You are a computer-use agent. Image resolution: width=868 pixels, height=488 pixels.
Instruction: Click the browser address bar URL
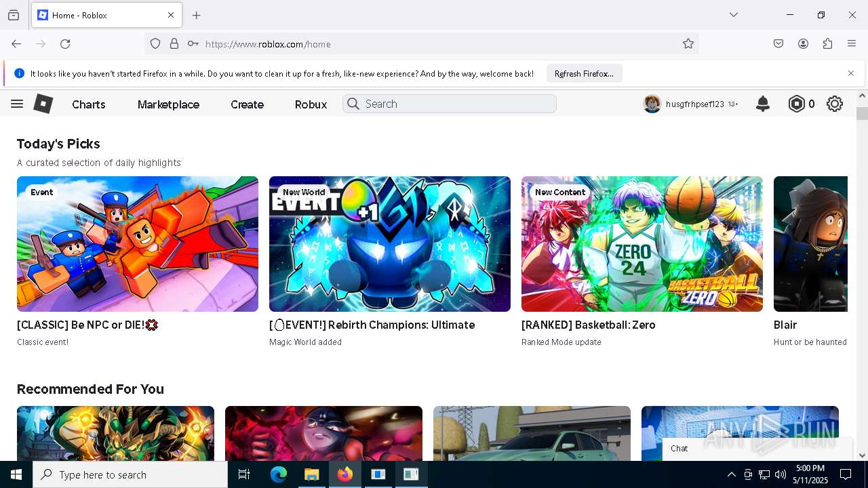coord(268,44)
